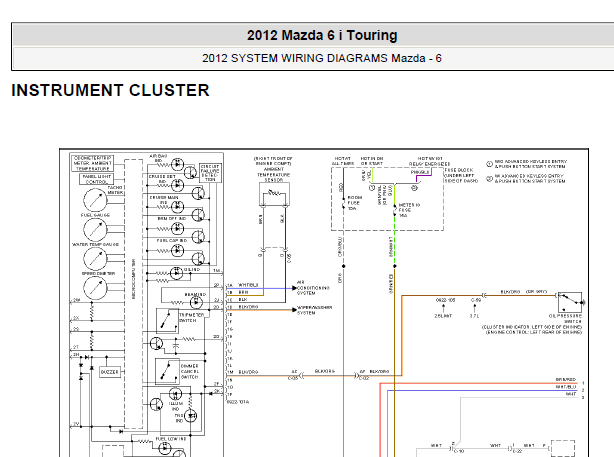Click the 'C-69' connector label
The height and width of the screenshot is (457, 614).
476,300
